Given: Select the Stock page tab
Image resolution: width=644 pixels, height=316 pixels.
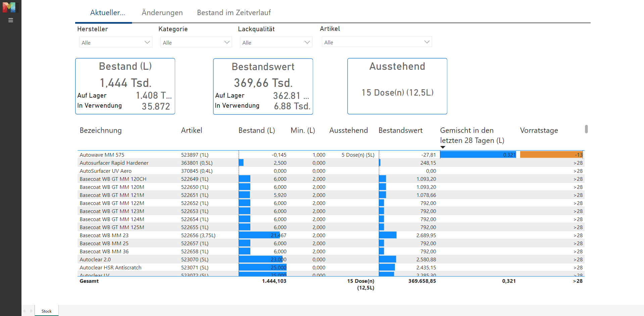Looking at the screenshot, I should pyautogui.click(x=47, y=311).
